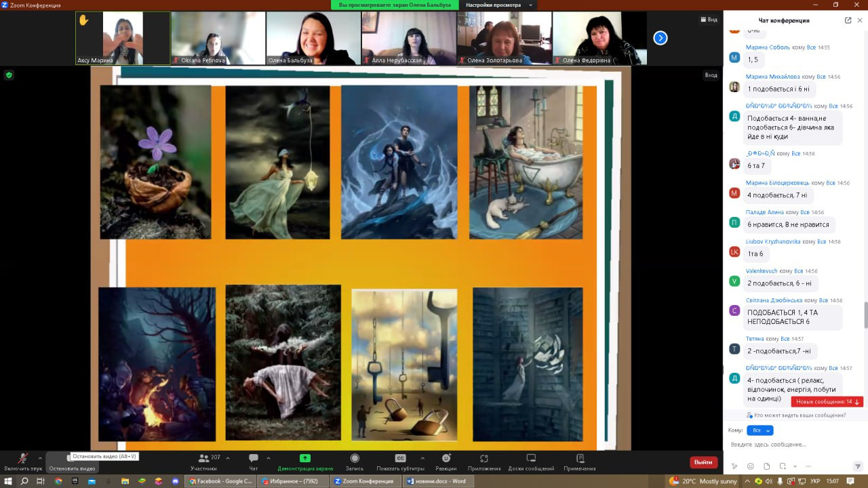This screenshot has width=868, height=488.
Task: Click sender name Тетяна in chat
Action: [x=755, y=338]
